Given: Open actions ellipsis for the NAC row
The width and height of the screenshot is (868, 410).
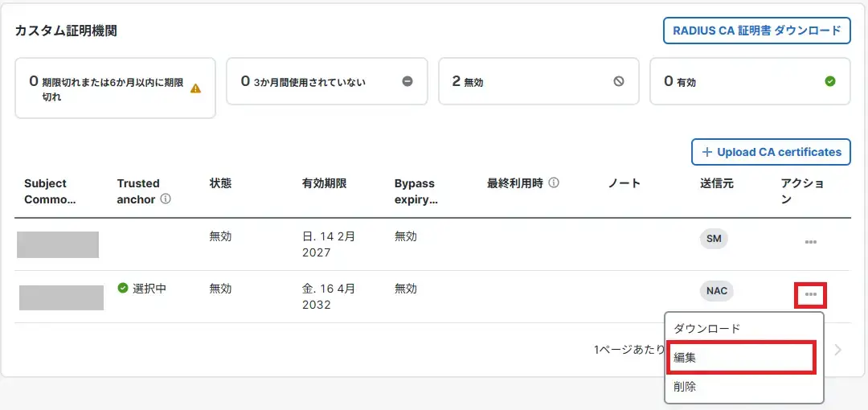Looking at the screenshot, I should coord(811,295).
